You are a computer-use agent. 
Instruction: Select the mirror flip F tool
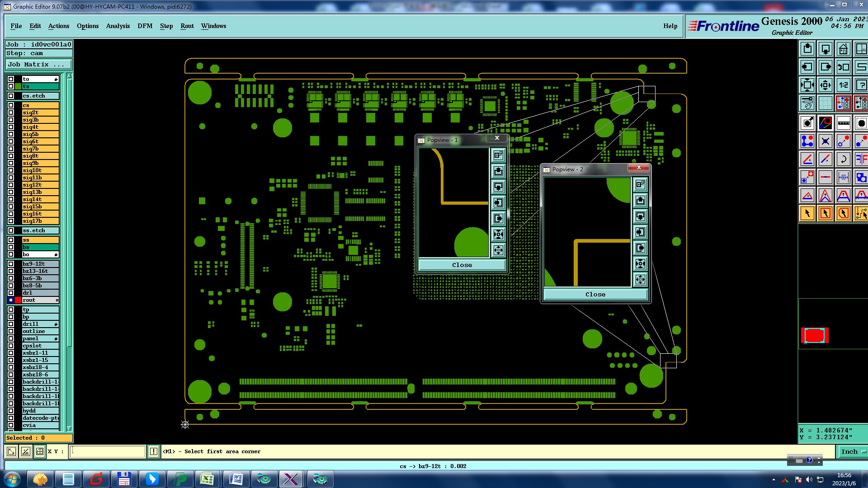[x=861, y=159]
